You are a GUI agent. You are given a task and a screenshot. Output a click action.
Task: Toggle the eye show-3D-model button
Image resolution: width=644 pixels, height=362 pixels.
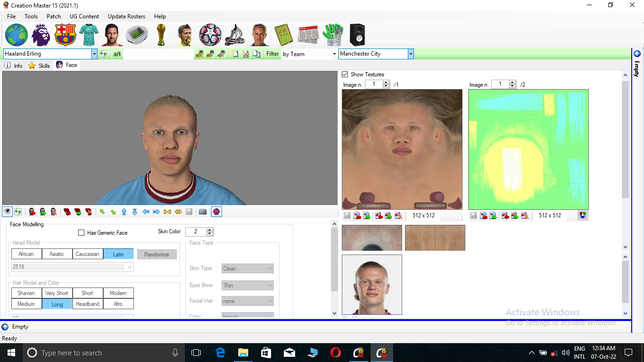[7, 212]
